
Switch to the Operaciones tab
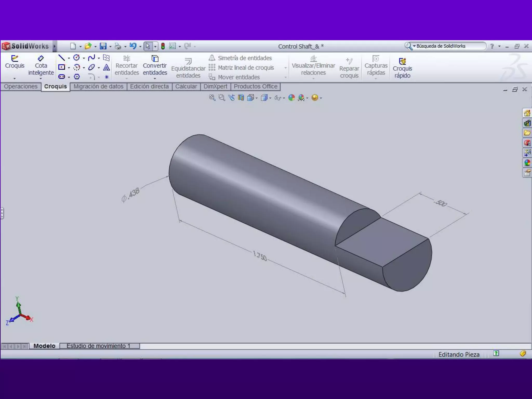[21, 87]
